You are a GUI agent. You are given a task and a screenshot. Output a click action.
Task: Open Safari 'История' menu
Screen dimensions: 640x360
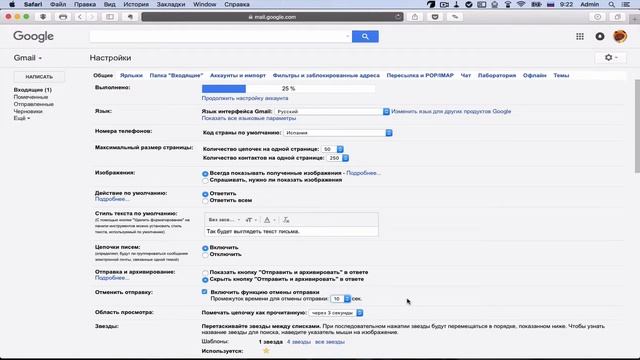coord(136,4)
